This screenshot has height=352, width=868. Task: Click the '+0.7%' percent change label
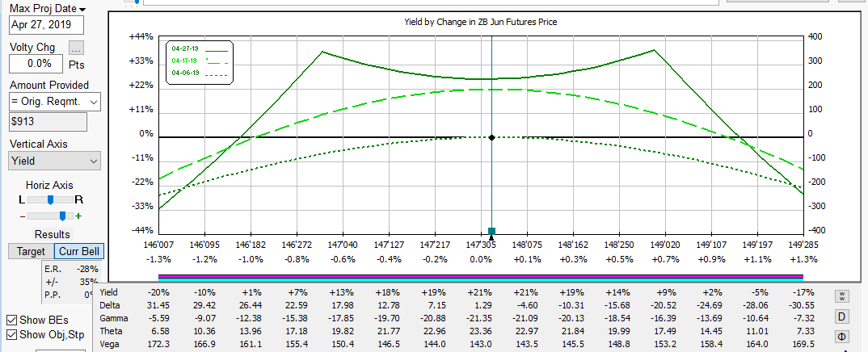[665, 258]
